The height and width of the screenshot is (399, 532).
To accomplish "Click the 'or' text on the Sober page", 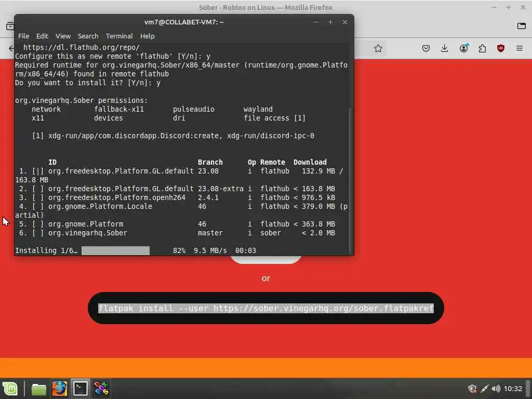I will (x=265, y=278).
